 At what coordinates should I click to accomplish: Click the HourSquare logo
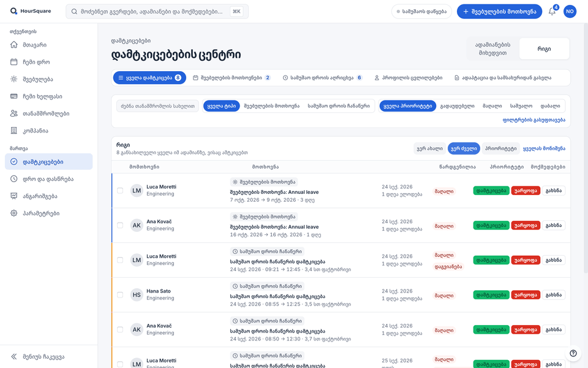pos(31,11)
